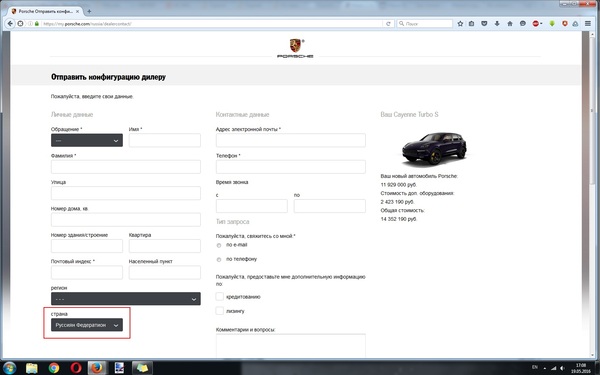This screenshot has height=375, width=600.
Task: Click the '11 929 000 руб.' car price
Action: click(398, 185)
